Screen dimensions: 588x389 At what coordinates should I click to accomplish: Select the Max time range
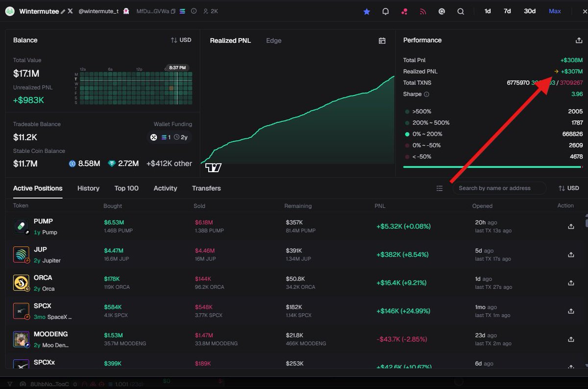click(x=555, y=11)
